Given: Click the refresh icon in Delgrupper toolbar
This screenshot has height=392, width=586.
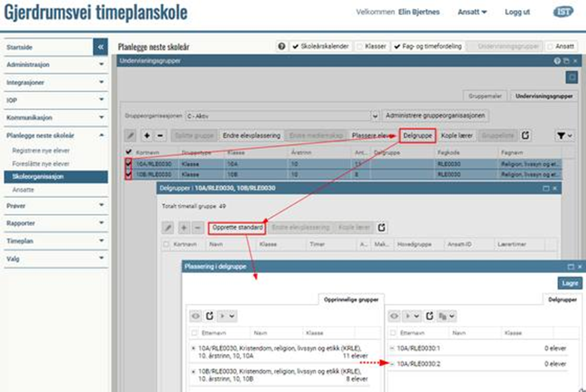Looking at the screenshot, I should point(382,227).
